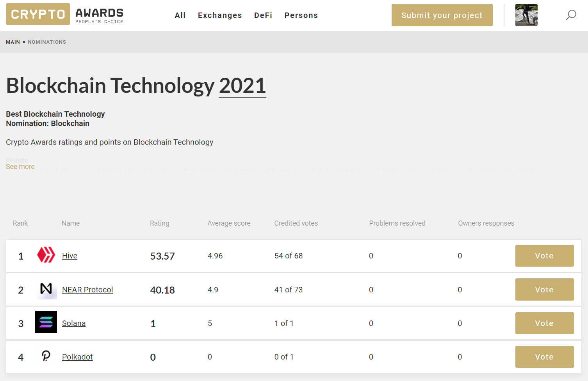Vote for Hive
This screenshot has width=588, height=381.
[544, 256]
